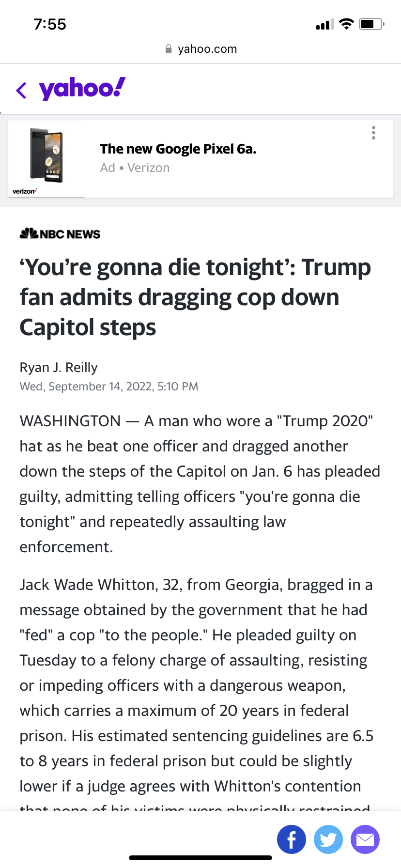Tap the 7:55 clock display
This screenshot has width=401, height=868.
click(50, 24)
